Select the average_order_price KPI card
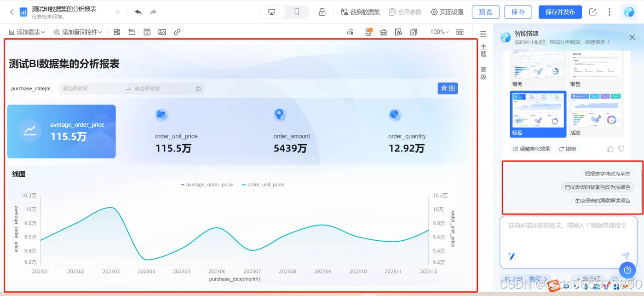The width and height of the screenshot is (644, 296). (61, 131)
